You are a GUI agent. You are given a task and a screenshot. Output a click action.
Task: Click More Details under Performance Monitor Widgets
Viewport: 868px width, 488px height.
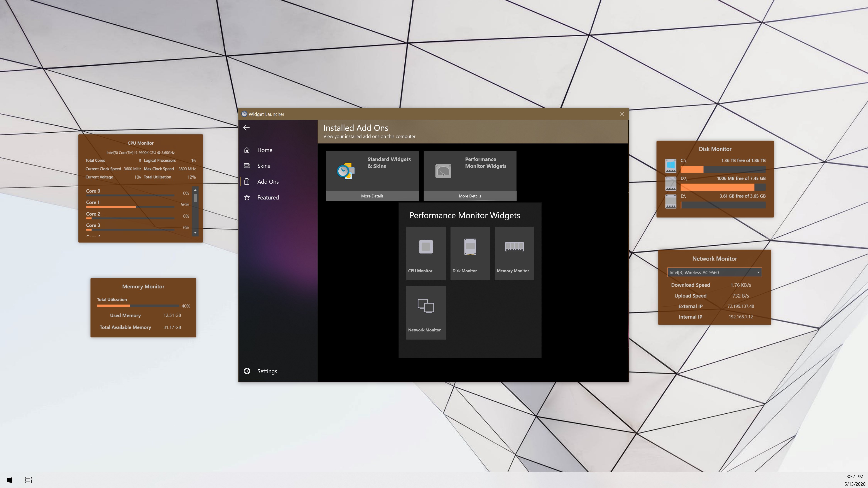coord(469,196)
